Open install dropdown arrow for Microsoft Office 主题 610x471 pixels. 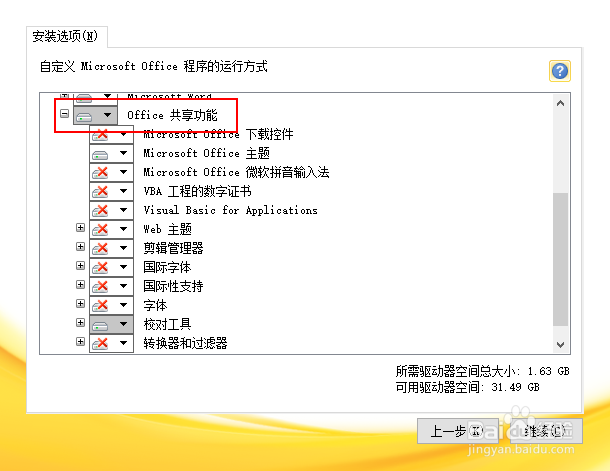pyautogui.click(x=124, y=153)
